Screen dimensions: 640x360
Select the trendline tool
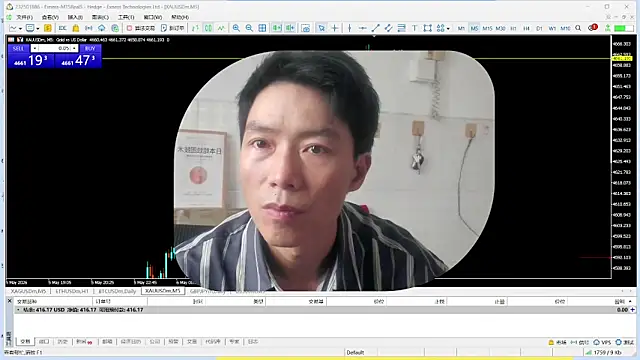pyautogui.click(x=376, y=28)
